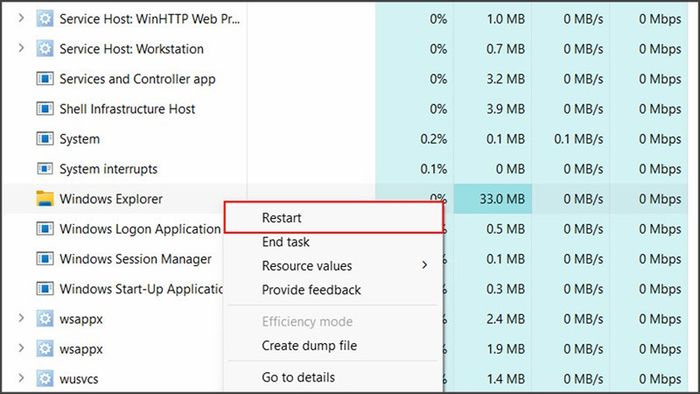Image resolution: width=700 pixels, height=394 pixels.
Task: Click the Shell Infrastructure Host icon
Action: tap(45, 109)
